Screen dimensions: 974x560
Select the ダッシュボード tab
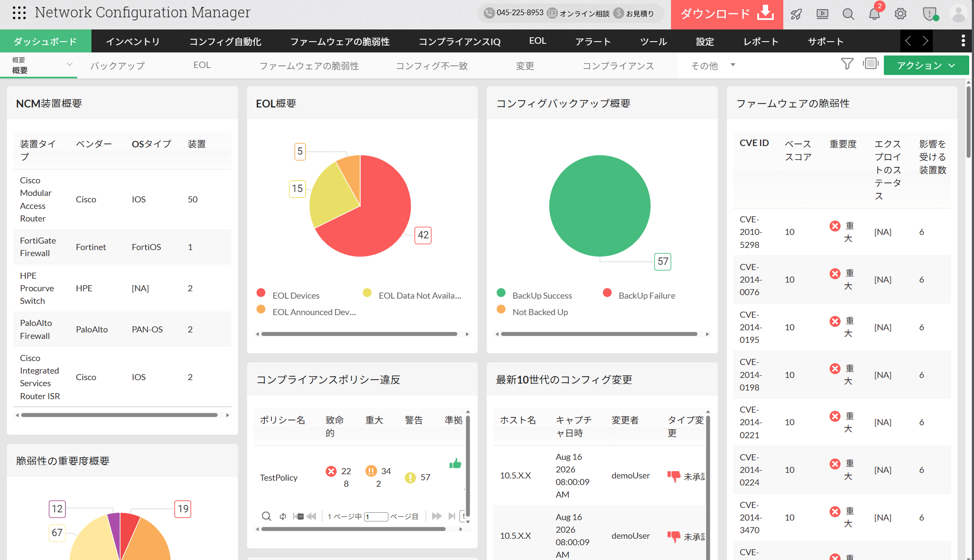(46, 41)
